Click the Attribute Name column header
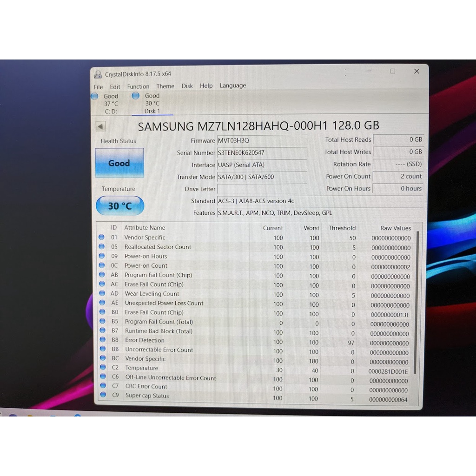 click(145, 228)
